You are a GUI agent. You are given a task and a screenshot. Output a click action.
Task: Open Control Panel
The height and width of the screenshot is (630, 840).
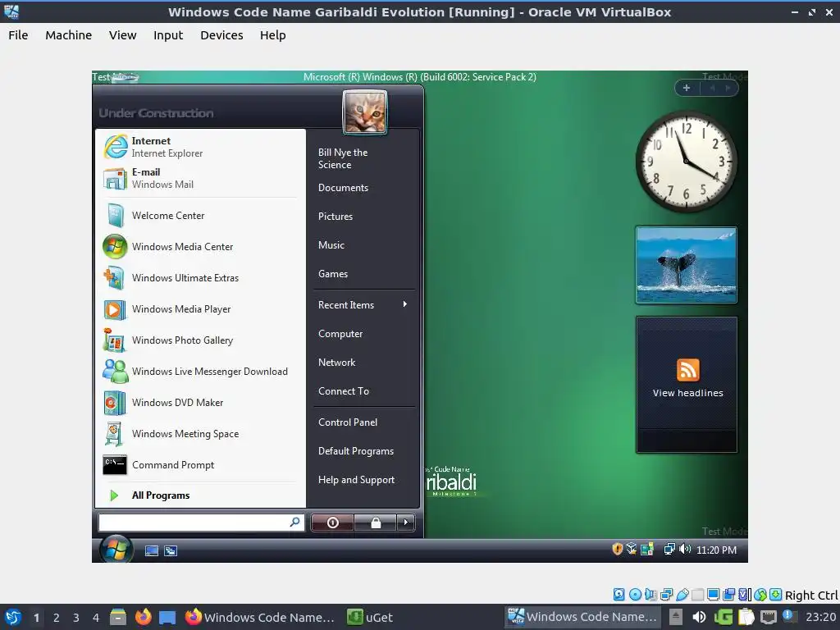click(363, 422)
